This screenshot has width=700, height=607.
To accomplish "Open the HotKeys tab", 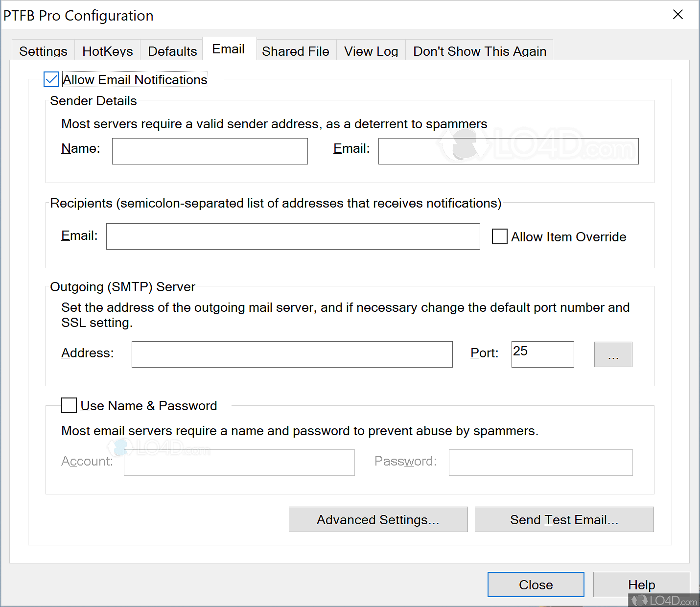I will [108, 51].
